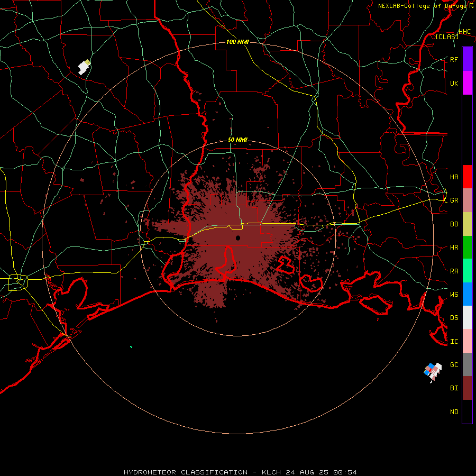This screenshot has height=476, width=476.
Task: Click the multicolored echo cluster southeast
Action: 433,372
